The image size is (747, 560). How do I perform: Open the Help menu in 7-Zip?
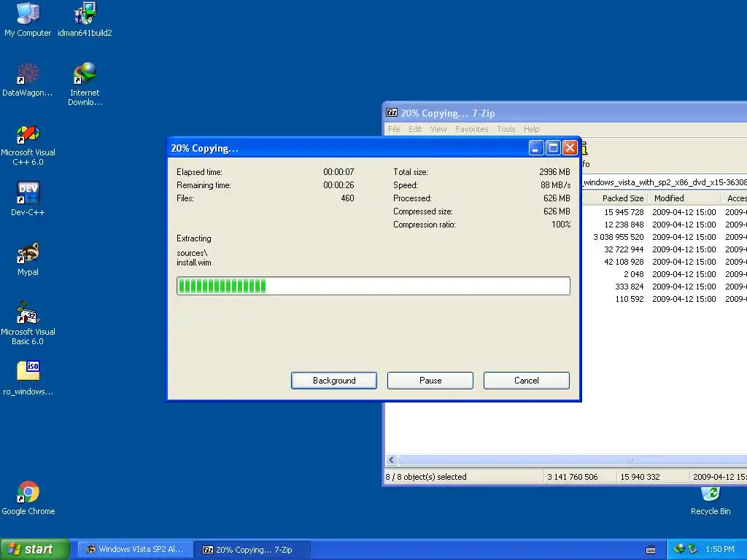tap(531, 129)
